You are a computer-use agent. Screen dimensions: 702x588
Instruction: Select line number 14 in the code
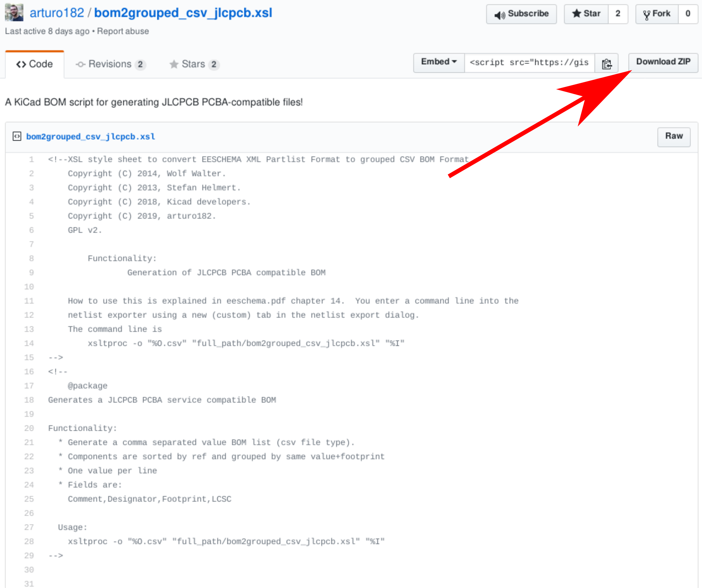click(x=29, y=343)
